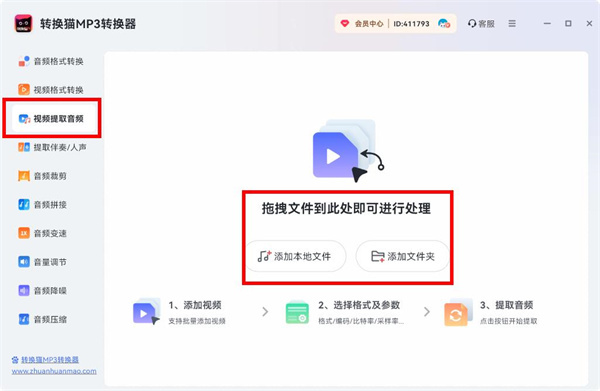600x391 pixels.
Task: Click the 视频格式转换 orange play icon
Action: pos(24,90)
